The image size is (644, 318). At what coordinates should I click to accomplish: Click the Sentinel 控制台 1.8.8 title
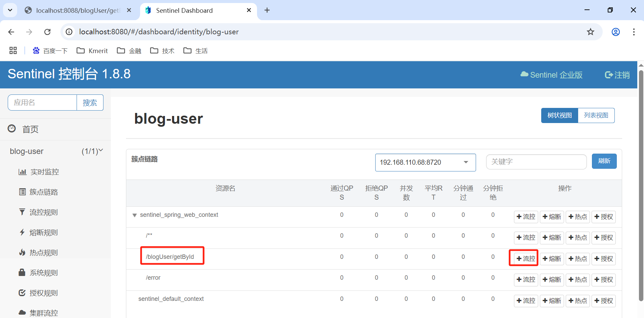[69, 74]
